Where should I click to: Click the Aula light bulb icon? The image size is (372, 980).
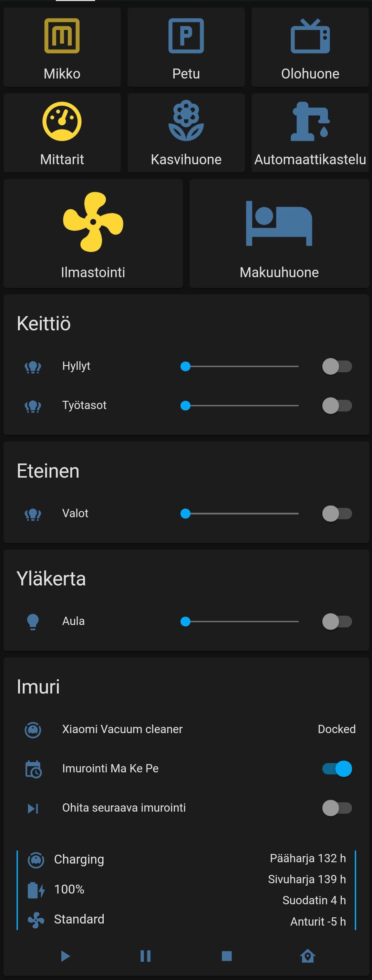(x=33, y=622)
